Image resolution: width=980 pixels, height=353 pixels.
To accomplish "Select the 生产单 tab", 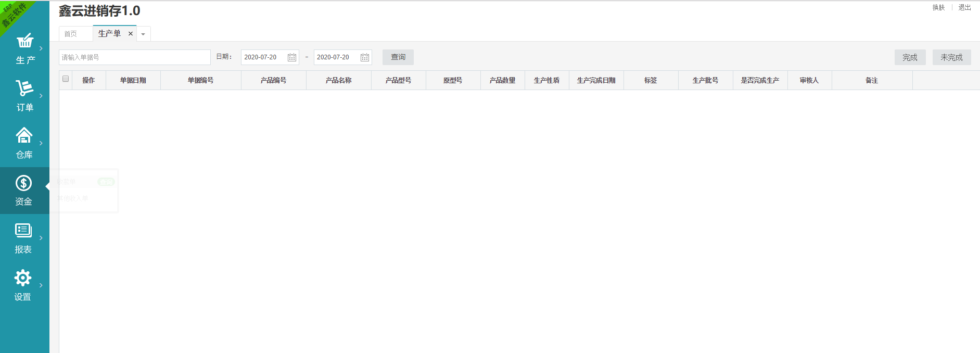I will tap(109, 34).
